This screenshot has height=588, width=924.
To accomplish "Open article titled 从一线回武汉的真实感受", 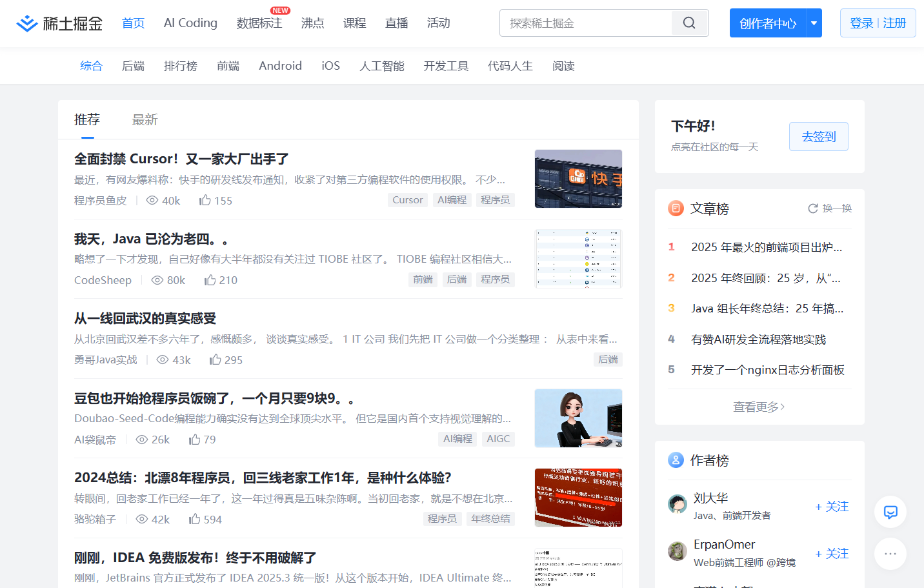I will coord(145,318).
